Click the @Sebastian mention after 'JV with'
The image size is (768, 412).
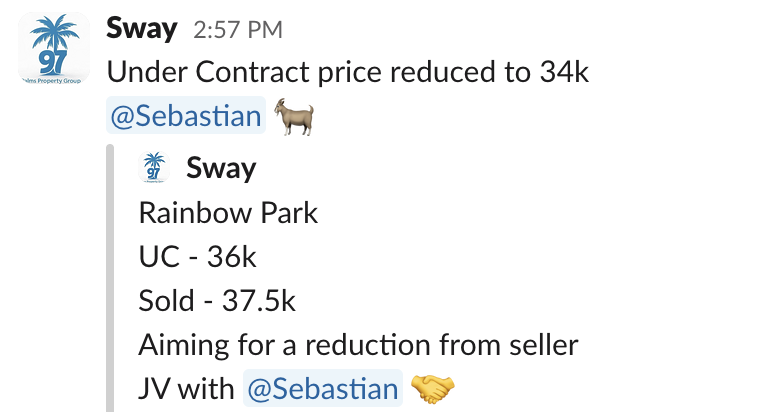(x=323, y=389)
